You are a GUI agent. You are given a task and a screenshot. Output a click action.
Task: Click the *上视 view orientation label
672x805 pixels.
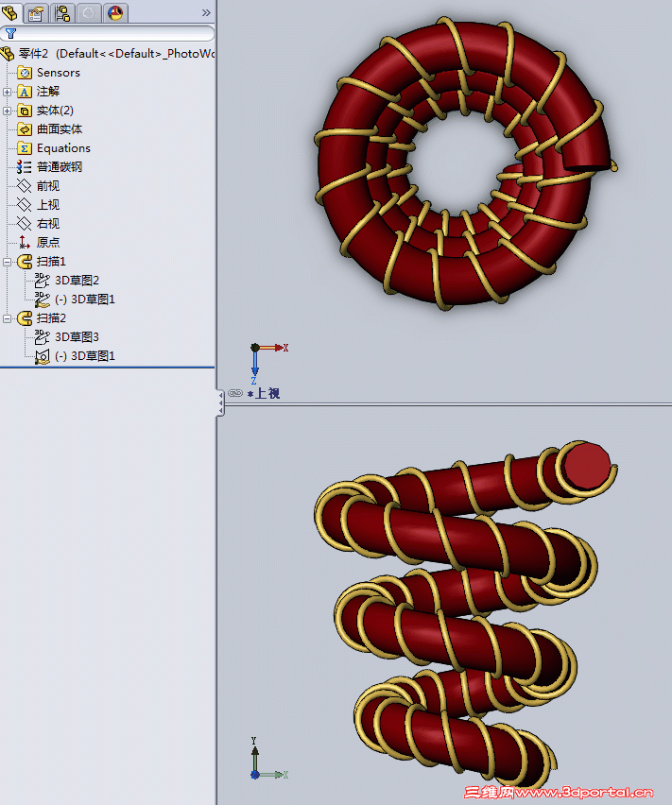(264, 394)
